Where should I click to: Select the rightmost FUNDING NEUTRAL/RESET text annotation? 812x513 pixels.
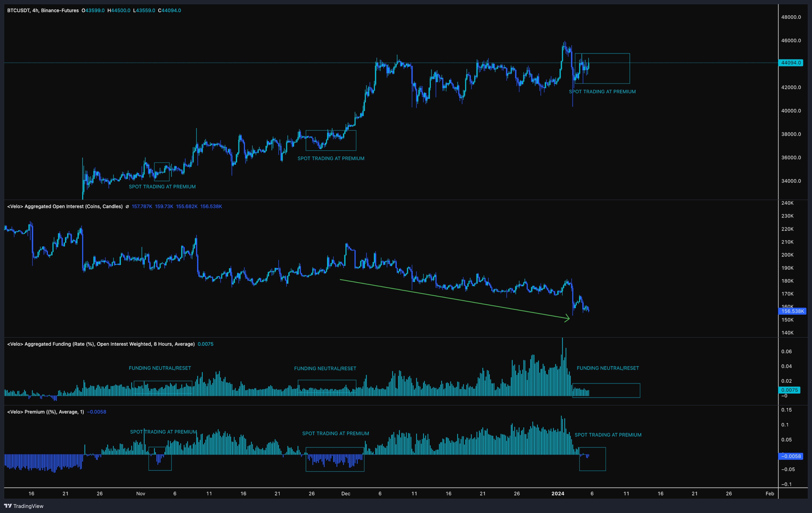tap(608, 368)
